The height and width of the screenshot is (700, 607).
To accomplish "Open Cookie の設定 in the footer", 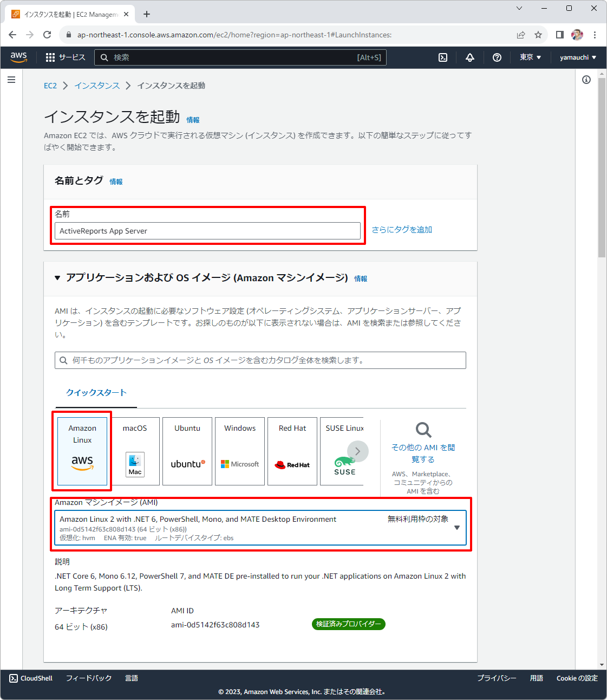I will 577,678.
